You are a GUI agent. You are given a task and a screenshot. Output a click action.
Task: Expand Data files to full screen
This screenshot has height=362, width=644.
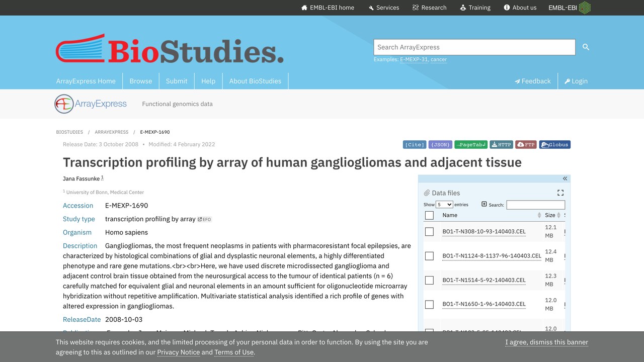click(x=560, y=193)
